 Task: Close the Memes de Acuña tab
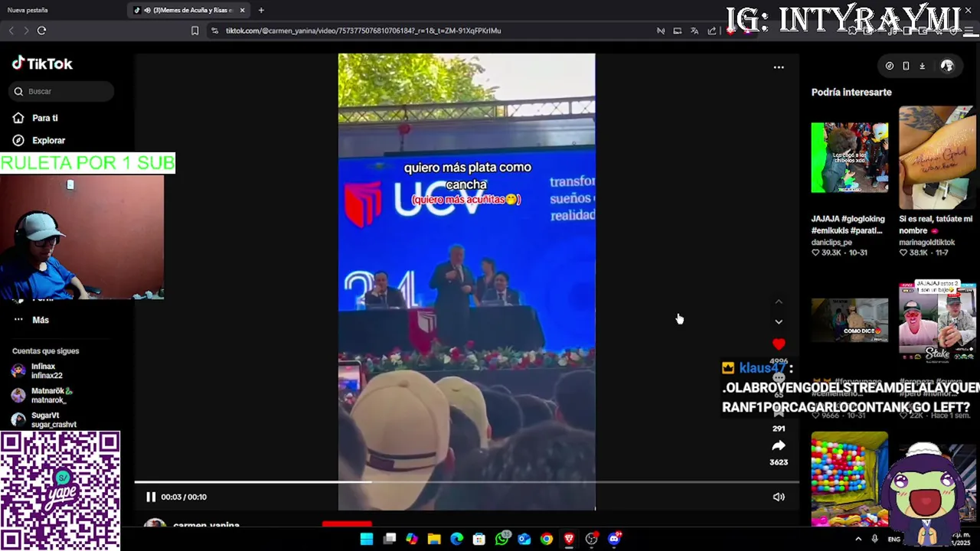click(x=243, y=10)
